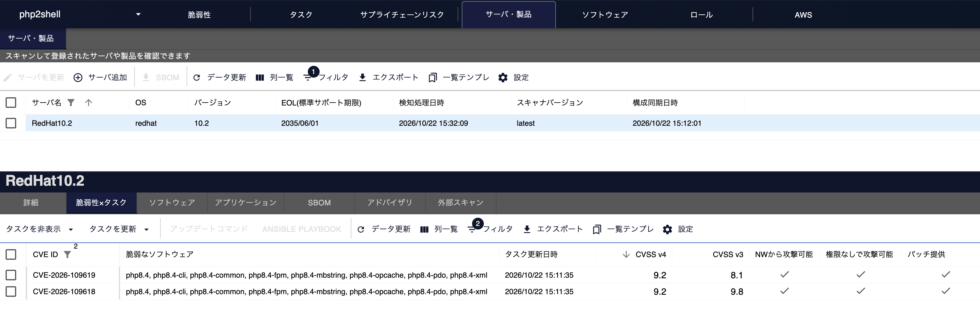980x325 pixels.
Task: Switch to the ソフトウェア top navigation tab
Action: pos(605,14)
